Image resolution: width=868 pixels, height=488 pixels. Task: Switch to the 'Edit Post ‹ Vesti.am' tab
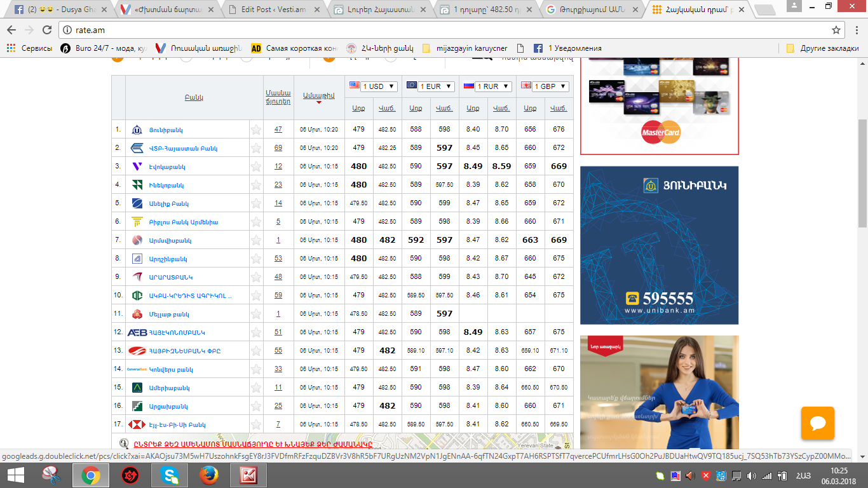[x=272, y=10]
